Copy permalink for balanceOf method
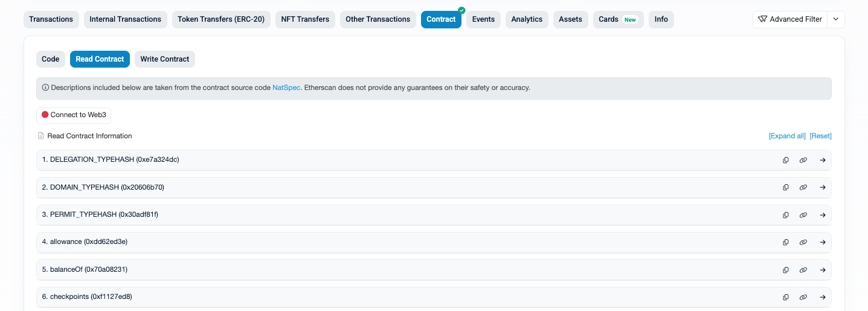 [x=803, y=270]
